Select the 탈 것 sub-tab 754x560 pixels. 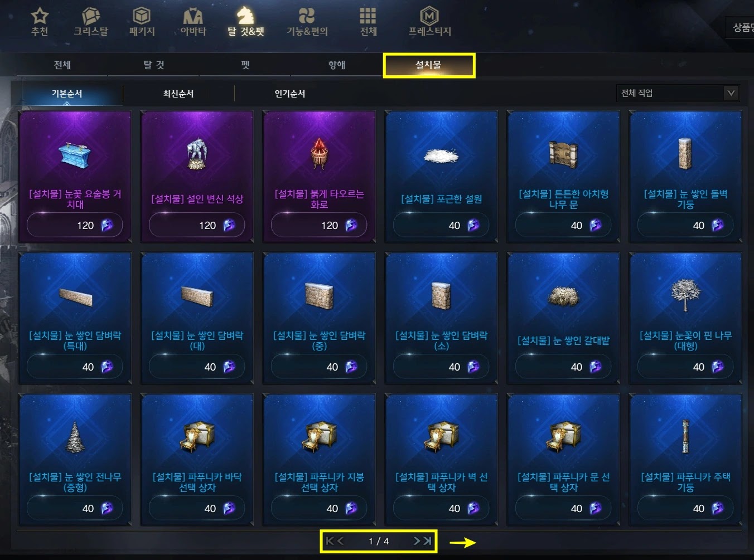(x=154, y=65)
